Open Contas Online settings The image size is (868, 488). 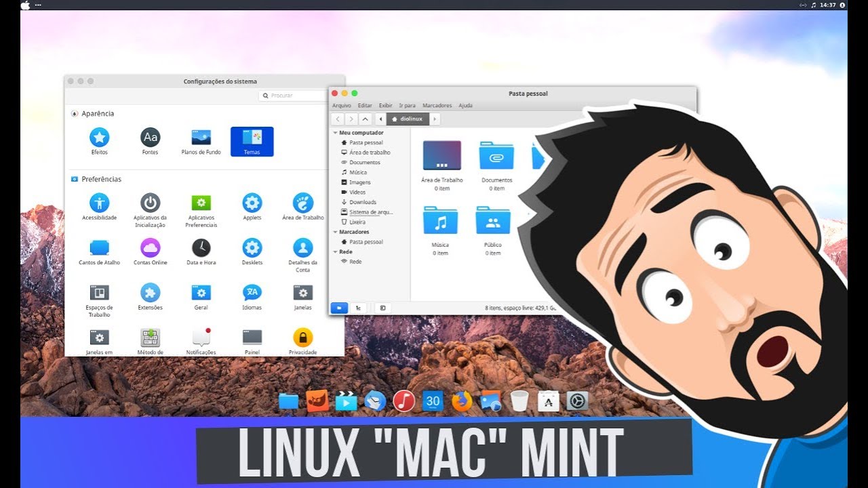[x=151, y=251]
